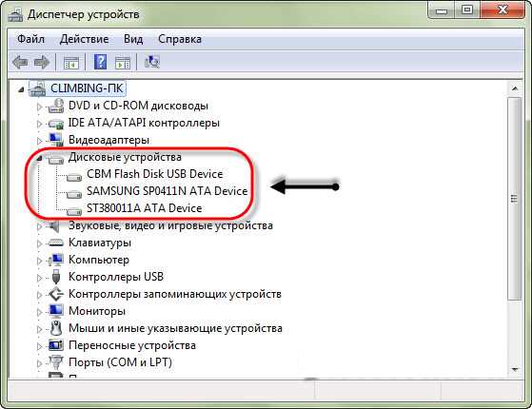This screenshot has width=532, height=409.
Task: Select SAMSUNG SP0411N ATA Device entry
Action: coord(167,191)
